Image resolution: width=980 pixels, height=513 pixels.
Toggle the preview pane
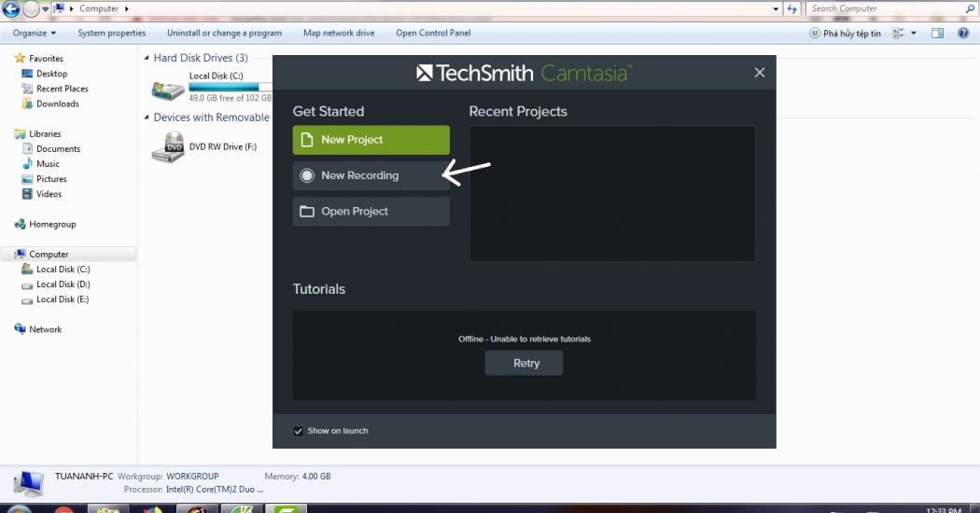tap(937, 34)
